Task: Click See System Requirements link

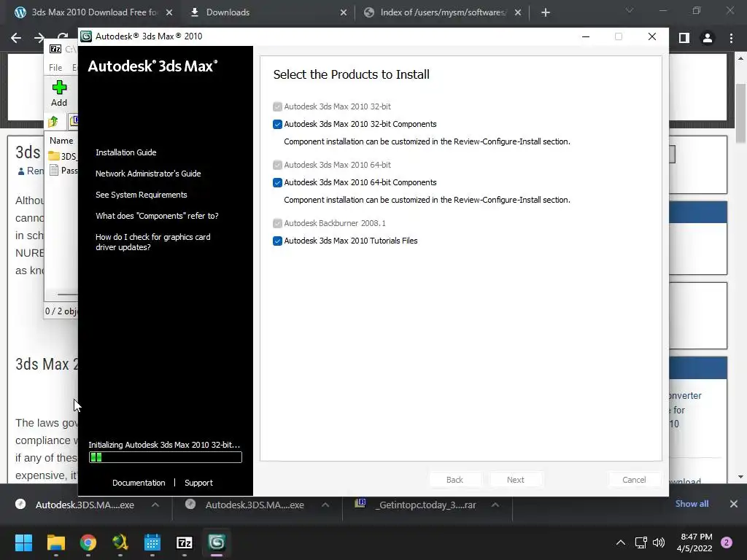Action: 141,195
